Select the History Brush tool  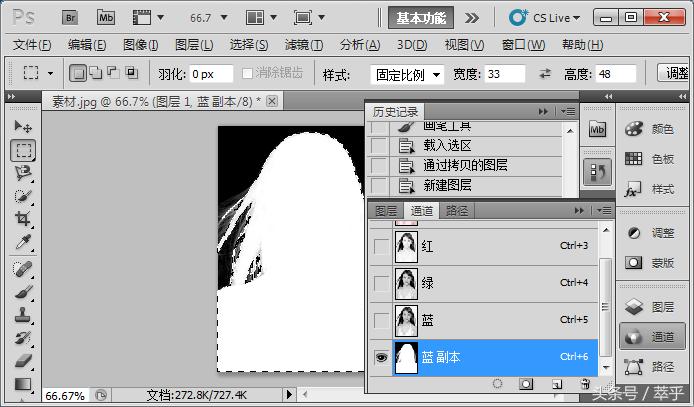pyautogui.click(x=23, y=338)
